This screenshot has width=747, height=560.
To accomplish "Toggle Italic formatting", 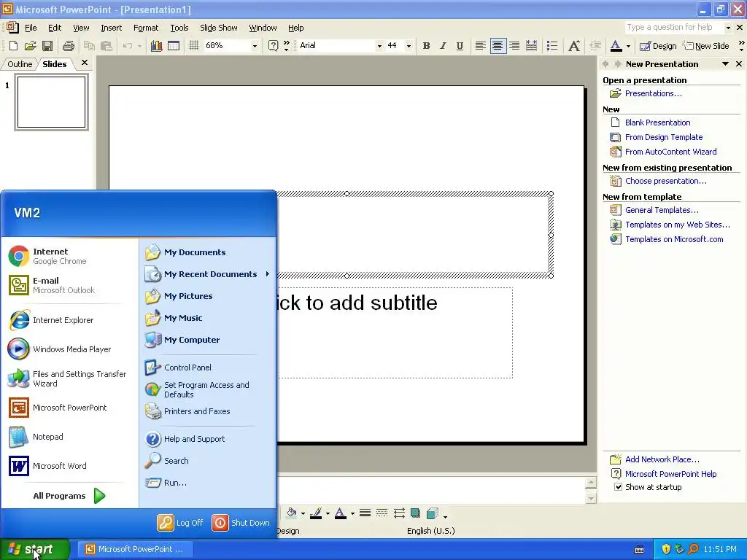I will pyautogui.click(x=443, y=46).
